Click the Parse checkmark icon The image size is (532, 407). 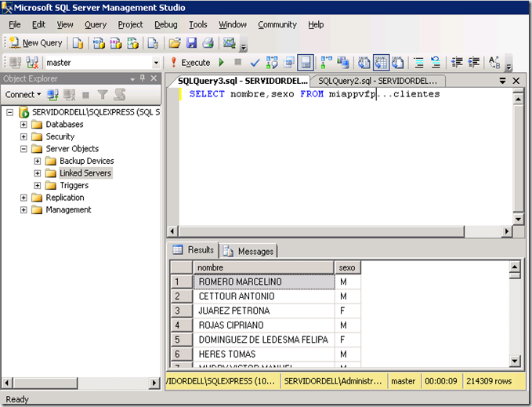(255, 63)
